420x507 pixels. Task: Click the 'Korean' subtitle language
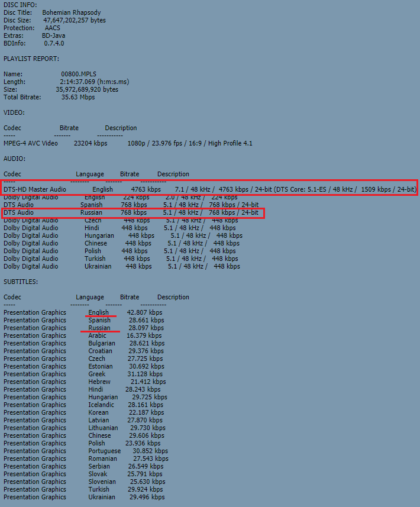(x=98, y=412)
